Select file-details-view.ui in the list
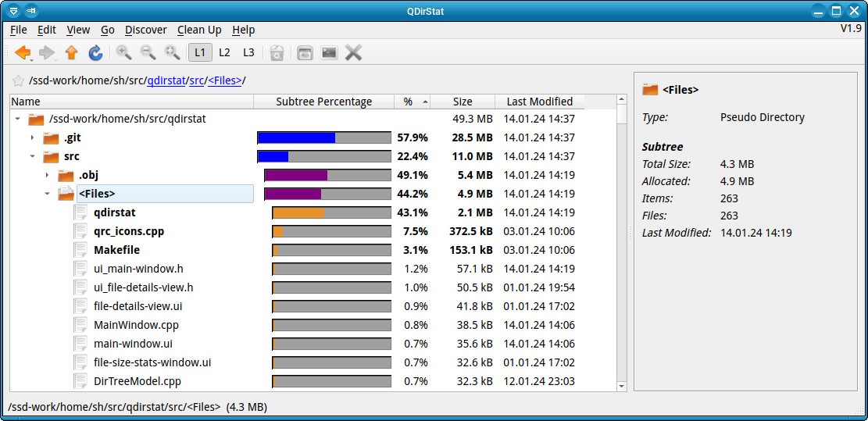The image size is (868, 421). click(138, 306)
